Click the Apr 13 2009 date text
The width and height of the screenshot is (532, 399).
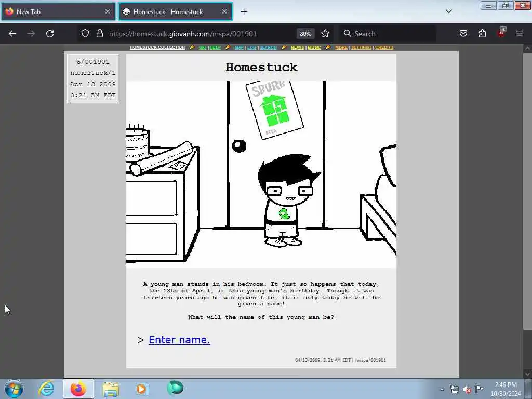tap(93, 84)
